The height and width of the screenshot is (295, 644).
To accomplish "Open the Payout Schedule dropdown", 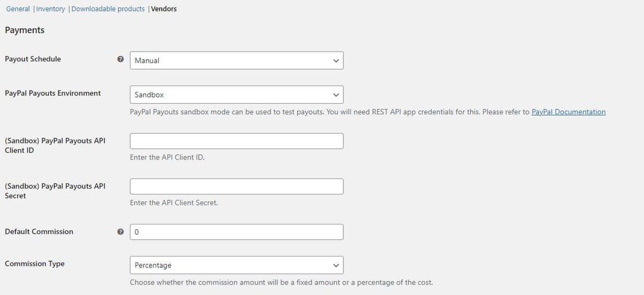I will tap(237, 60).
